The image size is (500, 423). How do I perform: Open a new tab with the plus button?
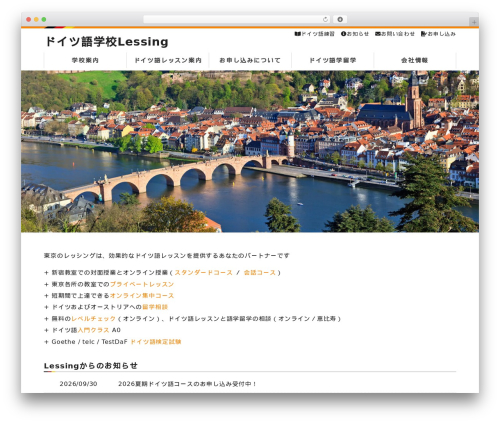[474, 22]
